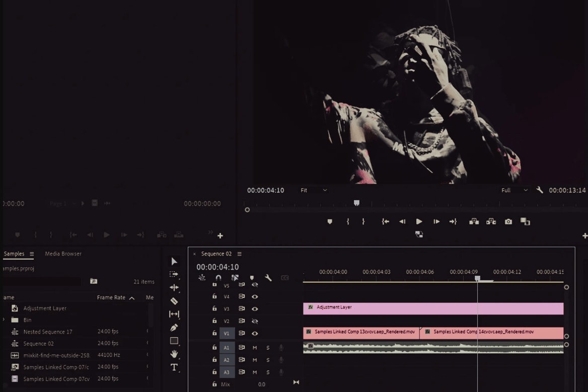Image resolution: width=588 pixels, height=392 pixels.
Task: Mute audio track A1
Action: pyautogui.click(x=255, y=348)
